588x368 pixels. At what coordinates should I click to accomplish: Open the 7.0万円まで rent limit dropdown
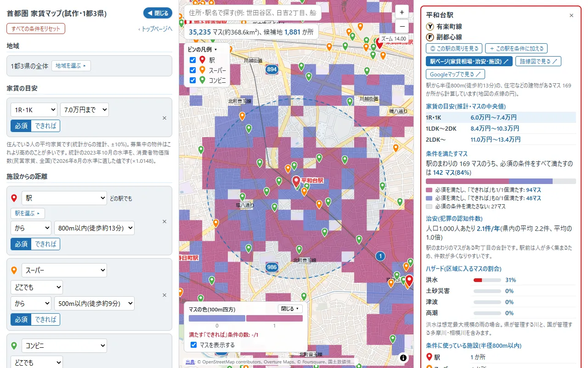[x=85, y=109]
